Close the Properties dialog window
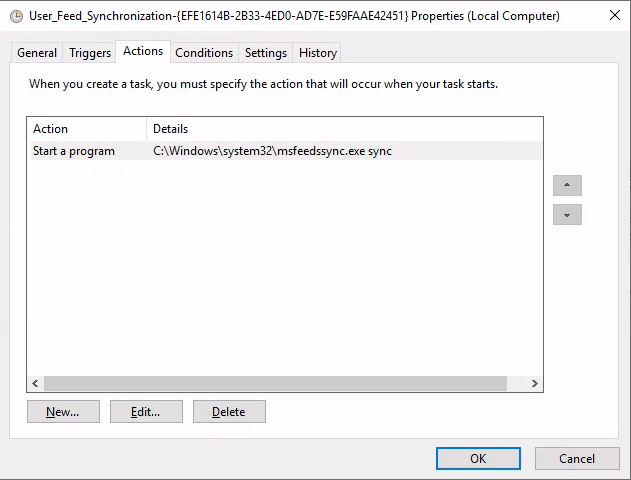 (615, 16)
